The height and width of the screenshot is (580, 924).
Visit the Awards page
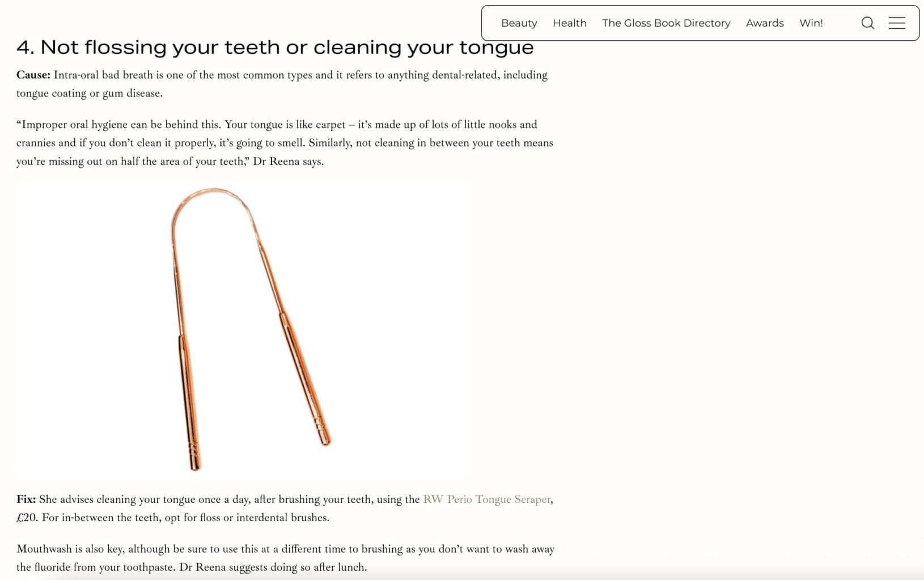coord(765,23)
